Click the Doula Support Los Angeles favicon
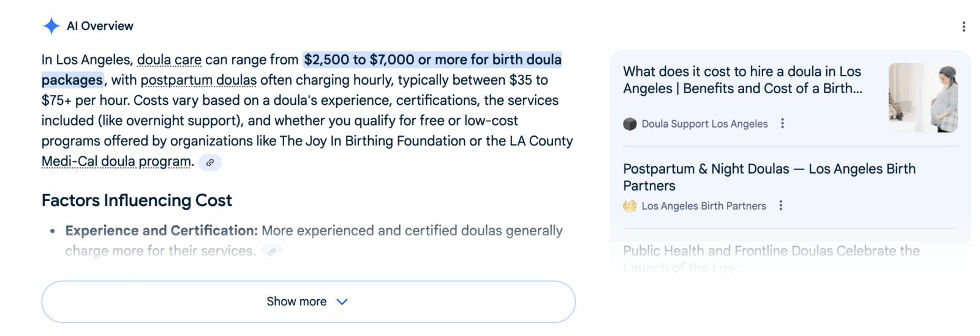Image resolution: width=980 pixels, height=336 pixels. (630, 124)
